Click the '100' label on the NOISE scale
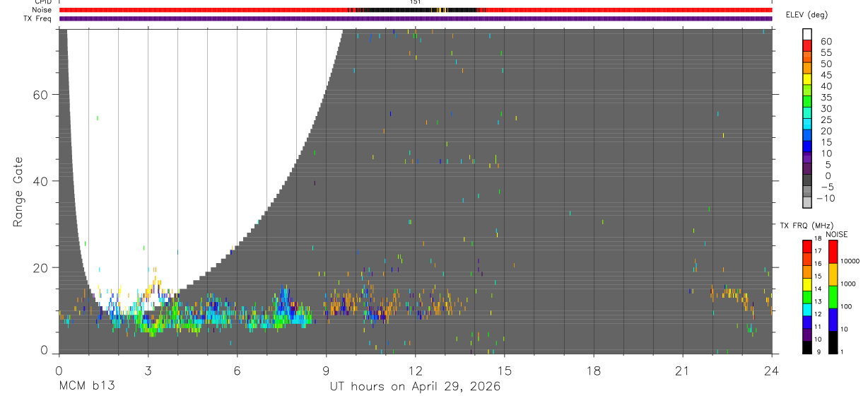Image resolution: width=868 pixels, height=401 pixels. (x=847, y=306)
